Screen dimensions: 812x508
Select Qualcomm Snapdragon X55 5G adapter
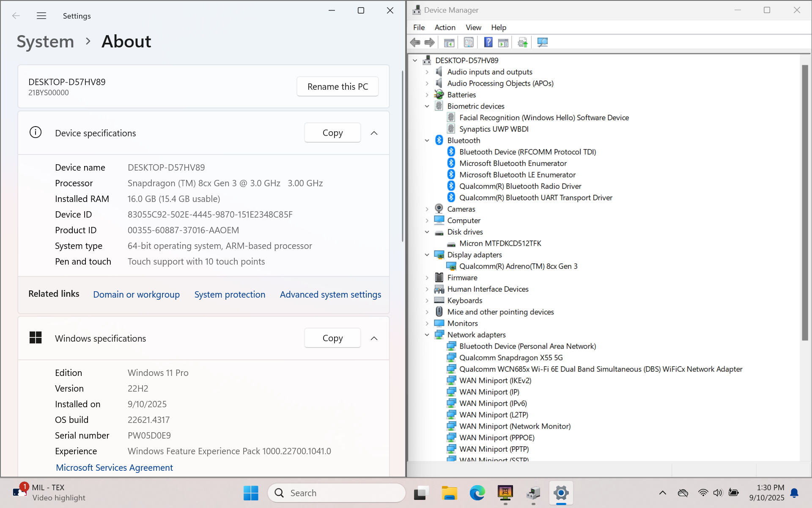point(511,358)
